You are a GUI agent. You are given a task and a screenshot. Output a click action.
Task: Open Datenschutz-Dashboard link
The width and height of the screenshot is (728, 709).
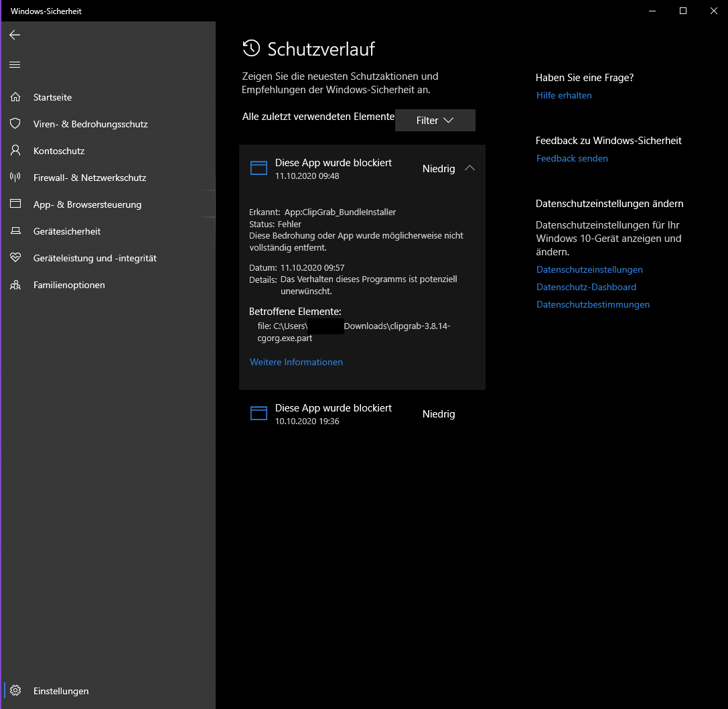click(x=586, y=287)
